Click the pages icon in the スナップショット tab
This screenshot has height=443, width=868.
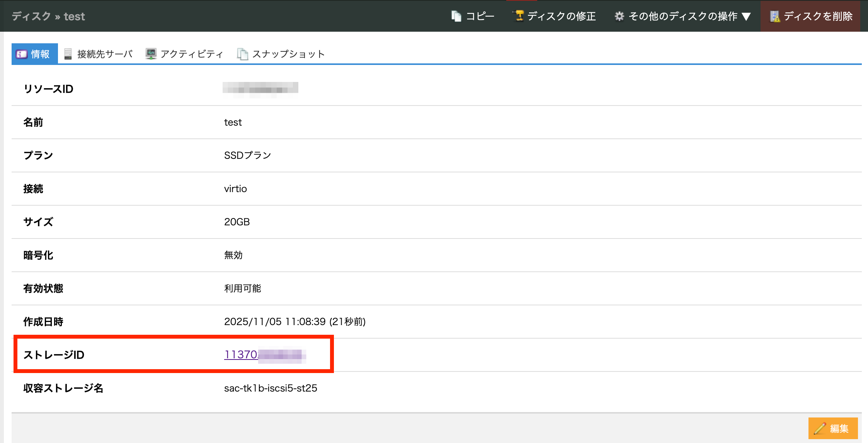click(x=242, y=54)
